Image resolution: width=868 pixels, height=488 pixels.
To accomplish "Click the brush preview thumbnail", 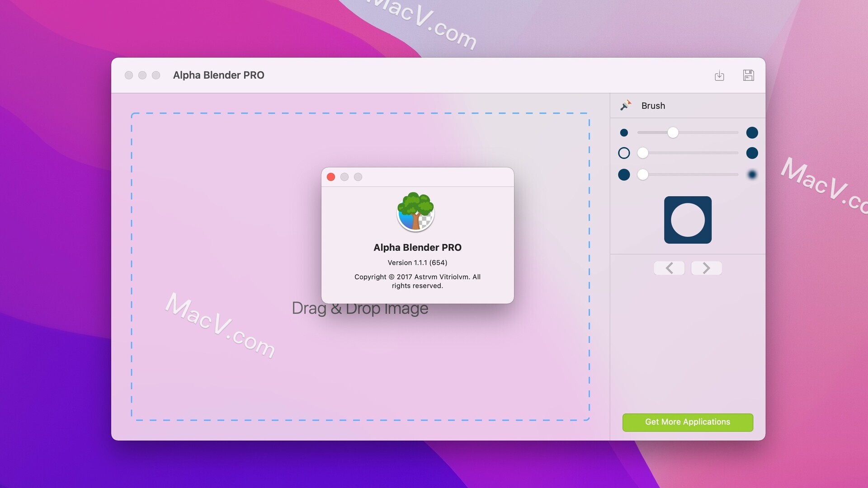I will [x=688, y=220].
